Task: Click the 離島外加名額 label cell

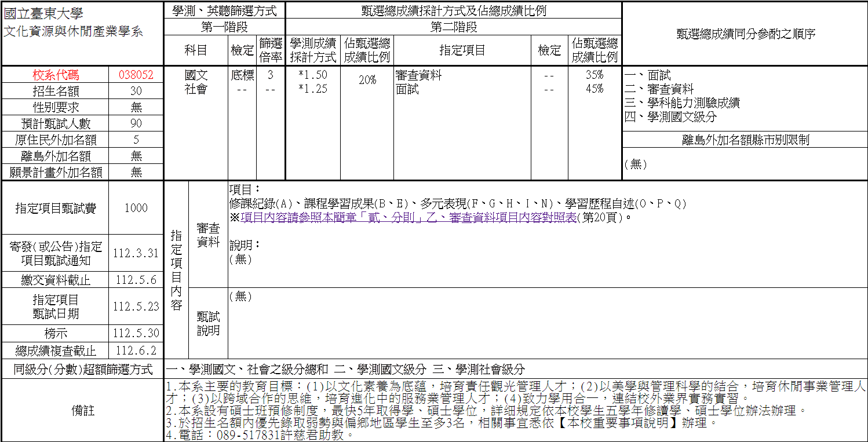Action: [56, 156]
